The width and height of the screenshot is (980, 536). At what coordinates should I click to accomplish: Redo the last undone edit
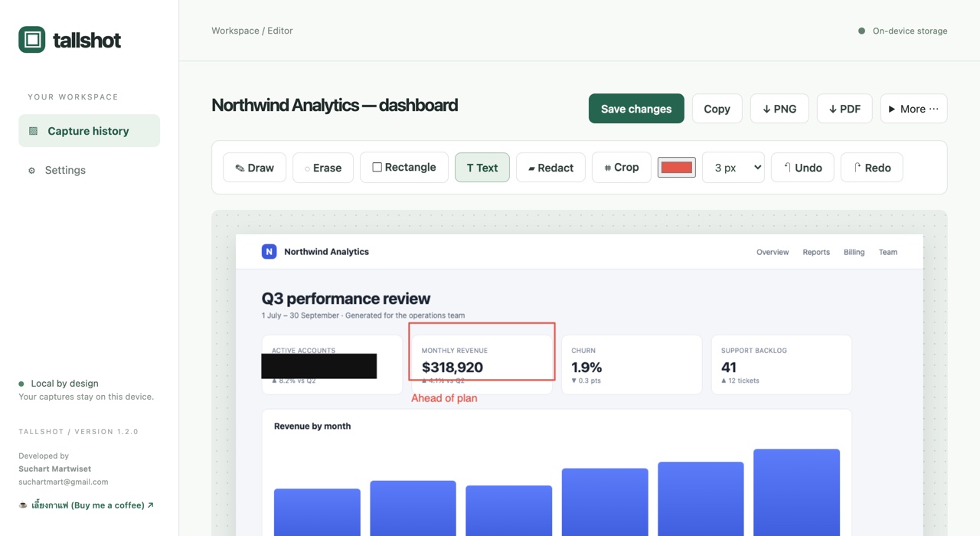[872, 168]
